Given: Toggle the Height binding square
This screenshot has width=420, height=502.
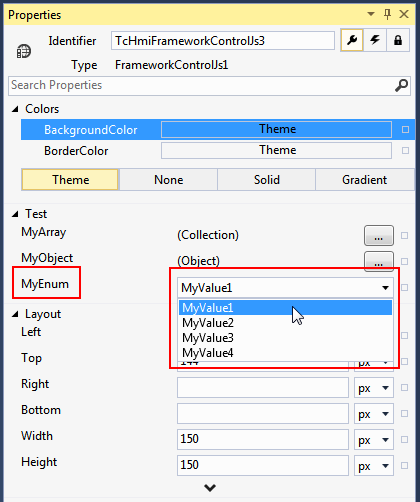Looking at the screenshot, I should [x=404, y=466].
